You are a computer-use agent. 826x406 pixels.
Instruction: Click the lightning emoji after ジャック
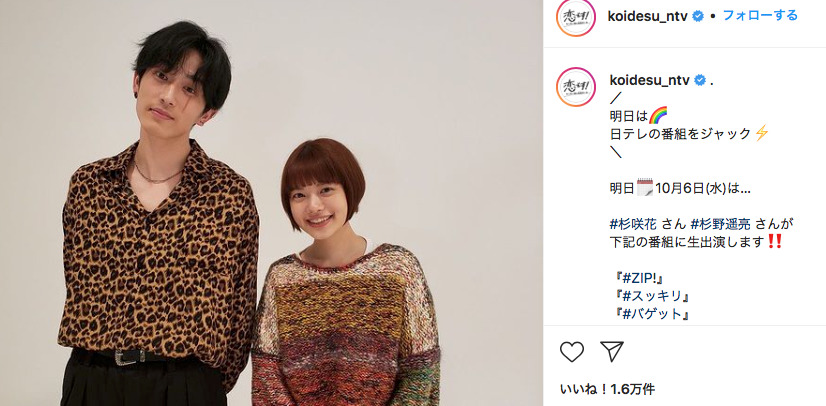coord(762,134)
